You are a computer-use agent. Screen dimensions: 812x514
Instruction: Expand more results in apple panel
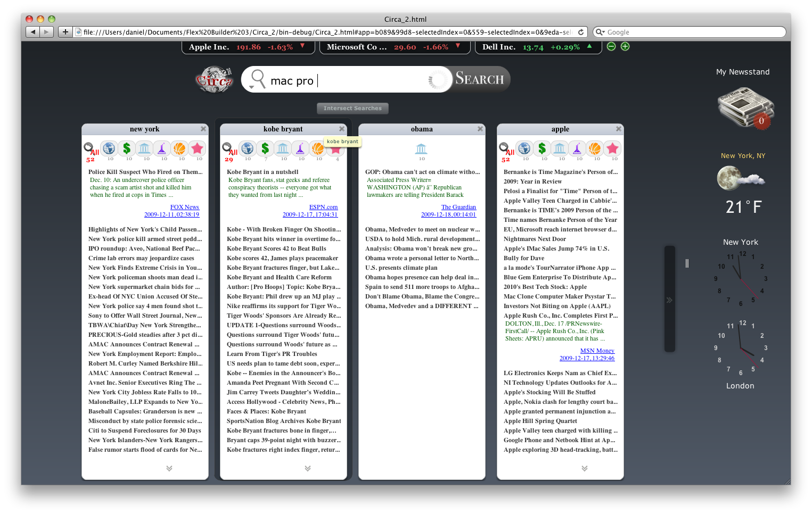[584, 468]
